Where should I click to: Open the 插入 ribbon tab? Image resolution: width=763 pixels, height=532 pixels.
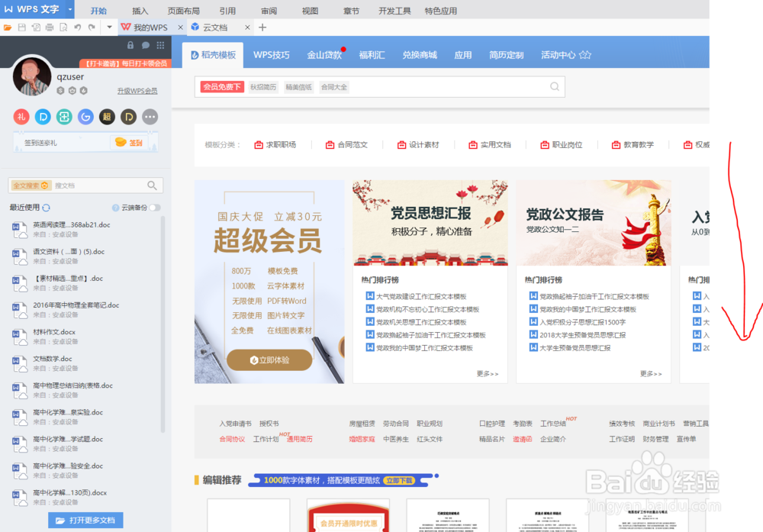(x=140, y=11)
